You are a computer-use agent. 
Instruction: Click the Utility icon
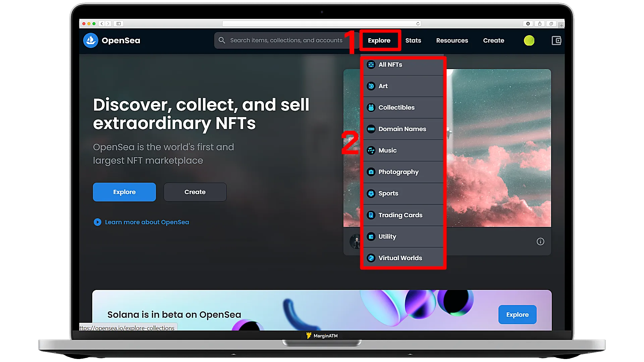click(x=371, y=237)
